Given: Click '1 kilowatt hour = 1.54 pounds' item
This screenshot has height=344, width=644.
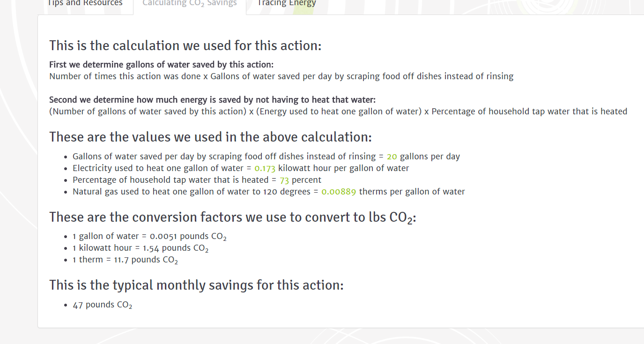Looking at the screenshot, I should click(141, 248).
